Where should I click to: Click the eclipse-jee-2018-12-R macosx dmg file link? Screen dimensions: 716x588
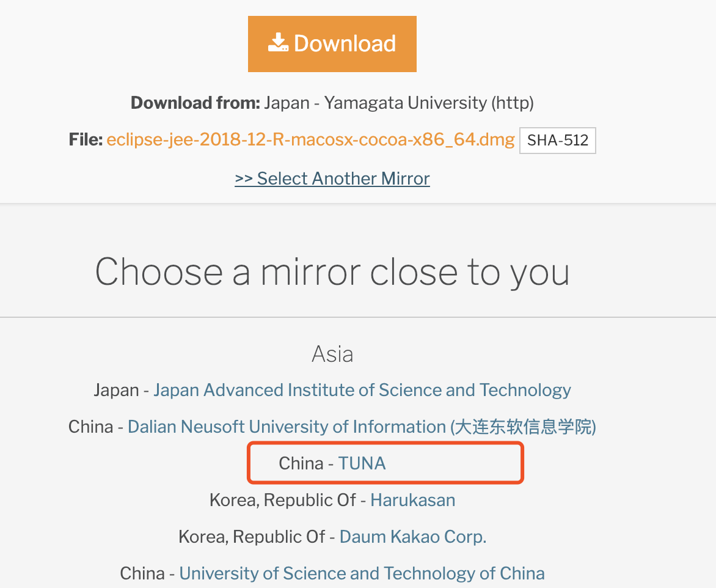point(310,140)
